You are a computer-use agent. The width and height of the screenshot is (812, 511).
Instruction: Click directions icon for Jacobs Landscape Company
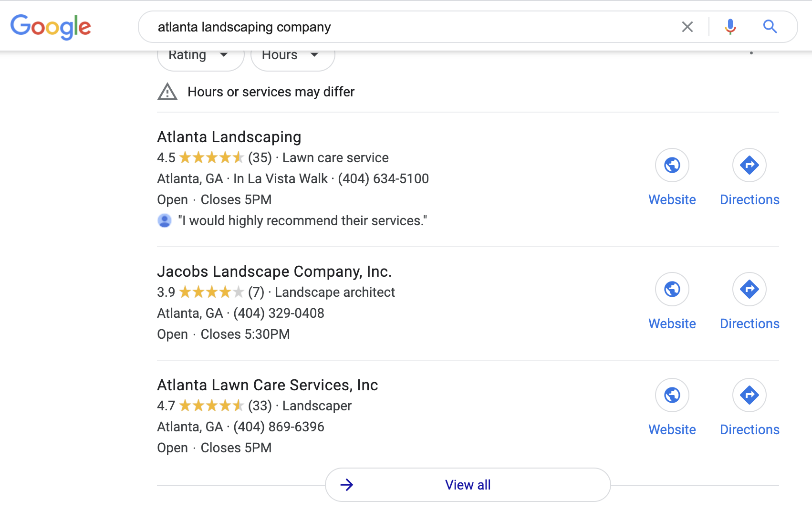pos(749,289)
